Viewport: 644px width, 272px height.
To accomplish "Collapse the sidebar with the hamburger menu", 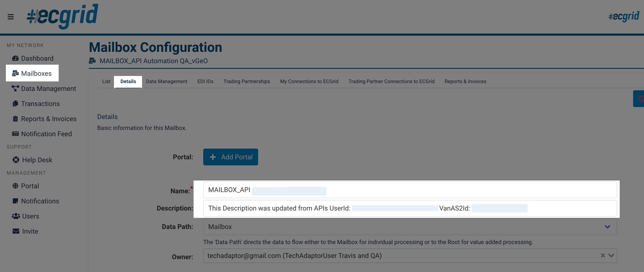I will click(11, 17).
